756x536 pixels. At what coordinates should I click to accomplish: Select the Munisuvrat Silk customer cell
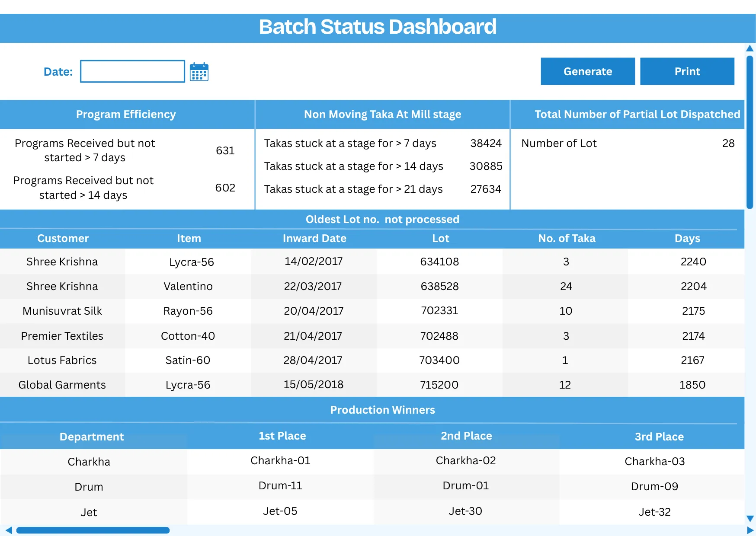tap(62, 311)
